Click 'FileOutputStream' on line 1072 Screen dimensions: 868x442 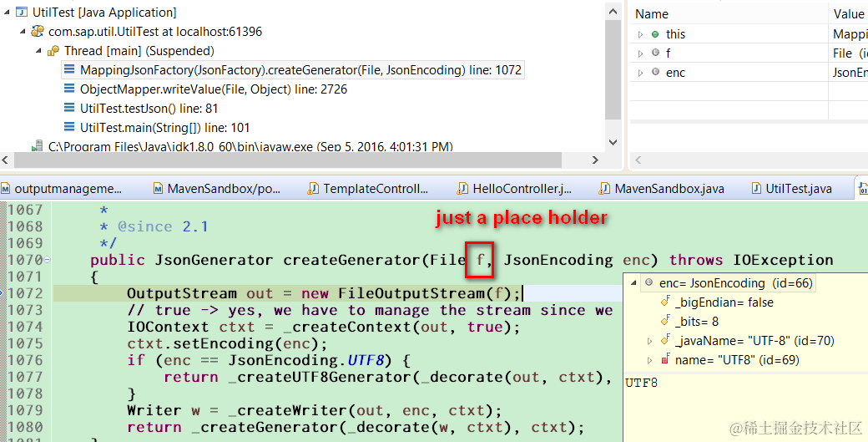(x=411, y=293)
